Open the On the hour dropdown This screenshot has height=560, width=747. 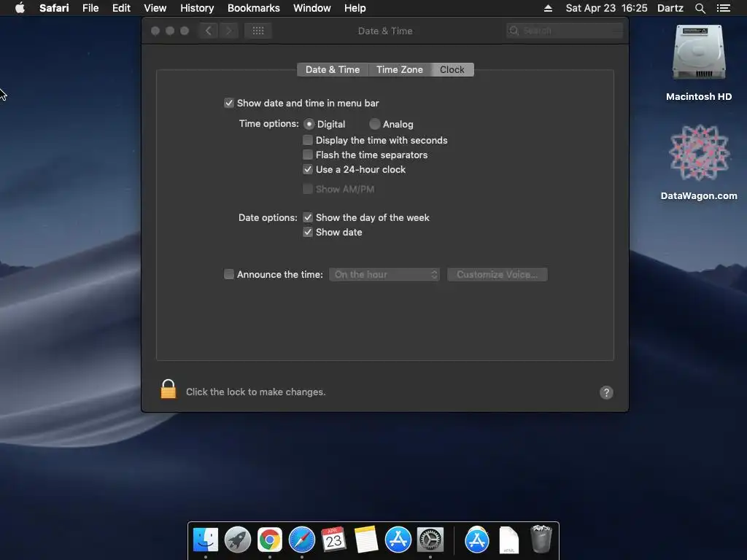point(384,274)
